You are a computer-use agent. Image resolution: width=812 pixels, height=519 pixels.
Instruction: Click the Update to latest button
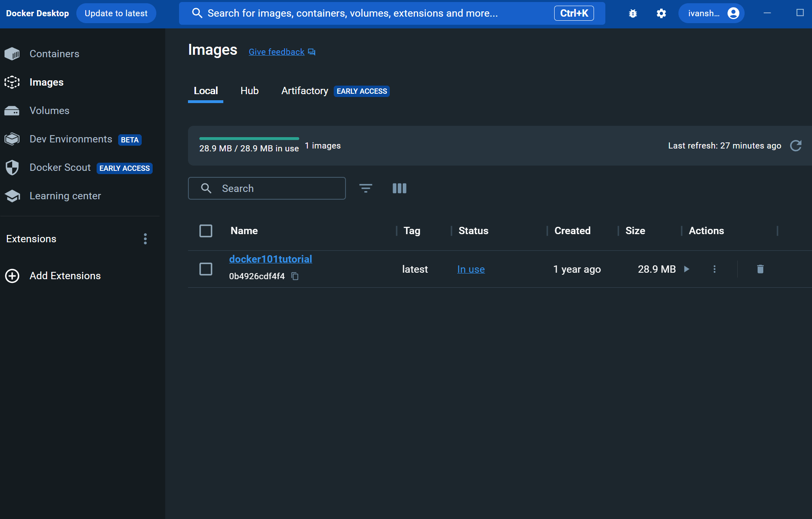click(x=116, y=13)
